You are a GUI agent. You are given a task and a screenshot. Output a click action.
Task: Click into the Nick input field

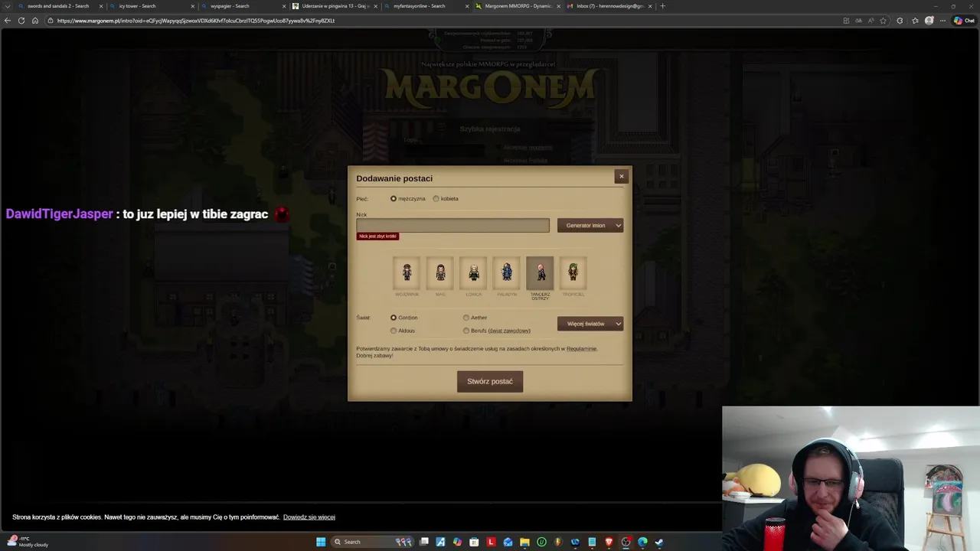[452, 225]
